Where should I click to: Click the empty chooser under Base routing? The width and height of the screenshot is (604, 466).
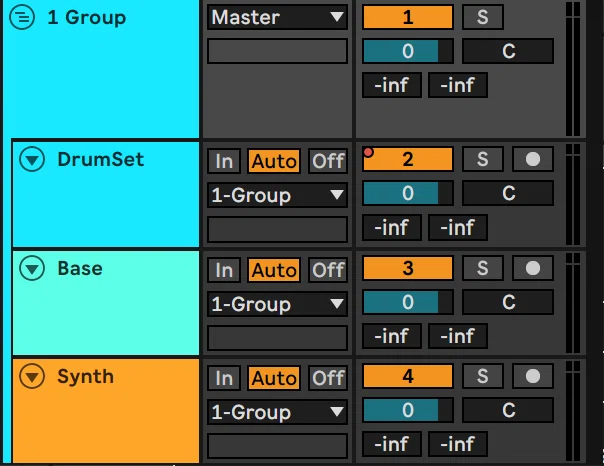[x=277, y=338]
